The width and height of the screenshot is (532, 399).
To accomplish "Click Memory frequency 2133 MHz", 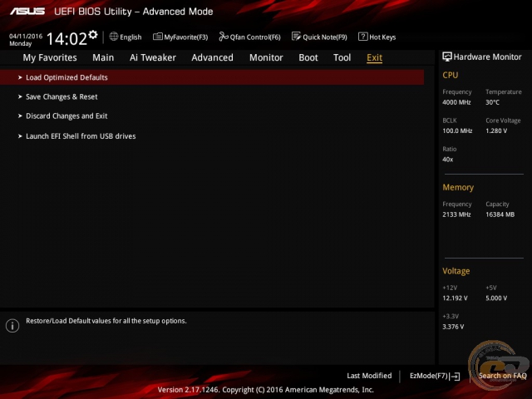I will tap(456, 214).
